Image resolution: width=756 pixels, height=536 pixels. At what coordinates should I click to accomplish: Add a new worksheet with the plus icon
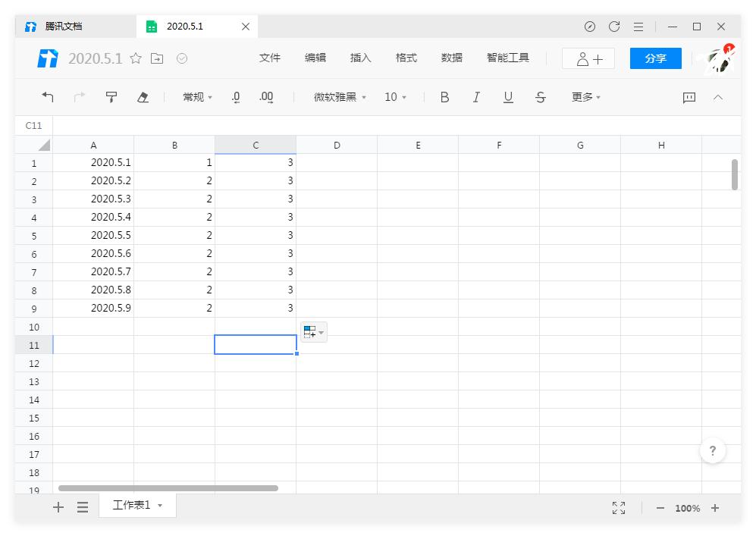click(58, 507)
